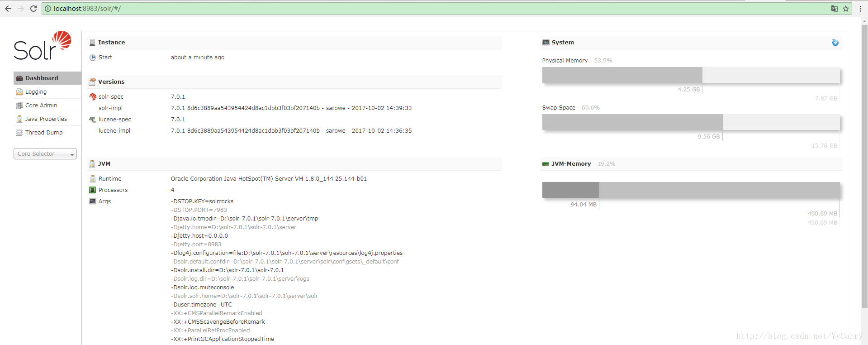
Task: Click the Instance section icon
Action: pos(92,43)
